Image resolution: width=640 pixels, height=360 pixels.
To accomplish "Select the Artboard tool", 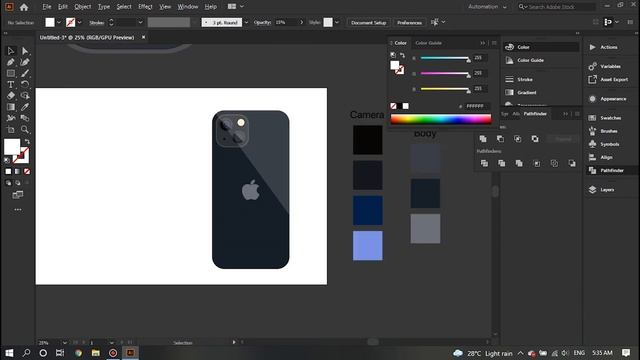I will pyautogui.click(x=11, y=129).
